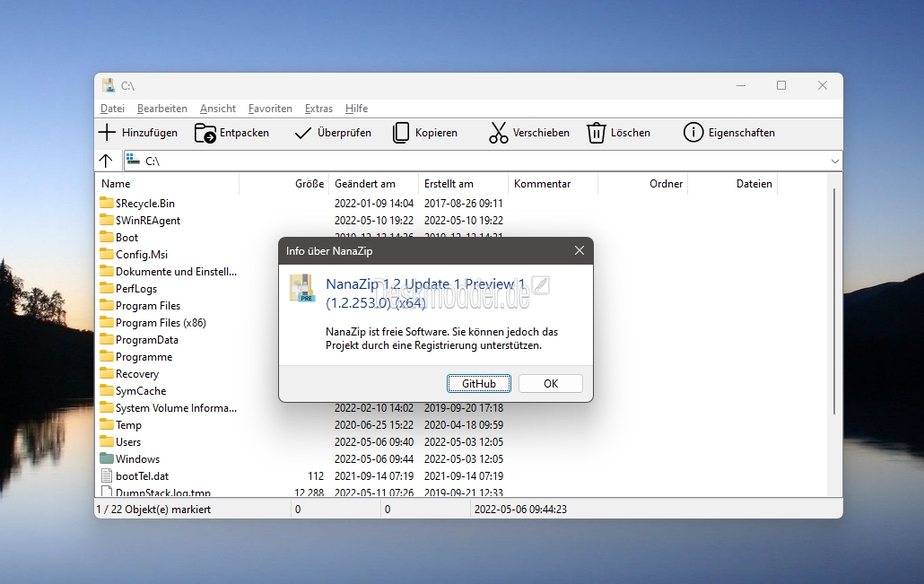The image size is (924, 584).
Task: Click the ProgramData folder icon
Action: click(x=107, y=339)
